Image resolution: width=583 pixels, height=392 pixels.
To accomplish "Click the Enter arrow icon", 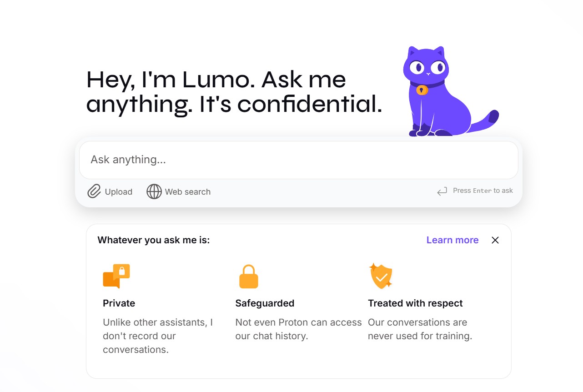I will (442, 191).
